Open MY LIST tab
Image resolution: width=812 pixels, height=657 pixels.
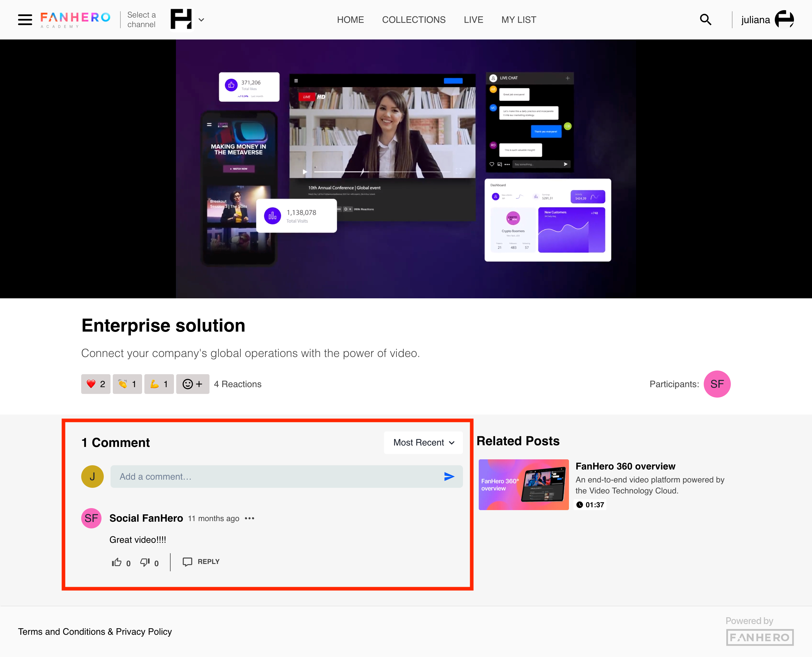pos(518,20)
